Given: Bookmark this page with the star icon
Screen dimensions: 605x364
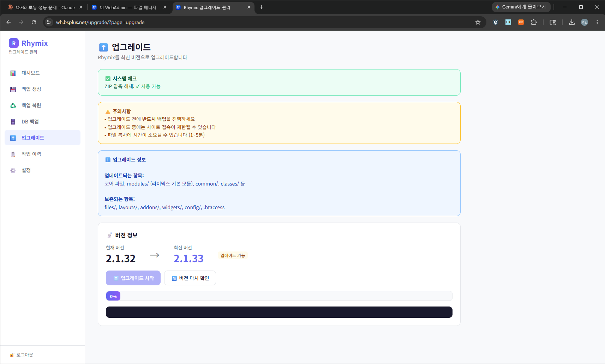Looking at the screenshot, I should [478, 22].
